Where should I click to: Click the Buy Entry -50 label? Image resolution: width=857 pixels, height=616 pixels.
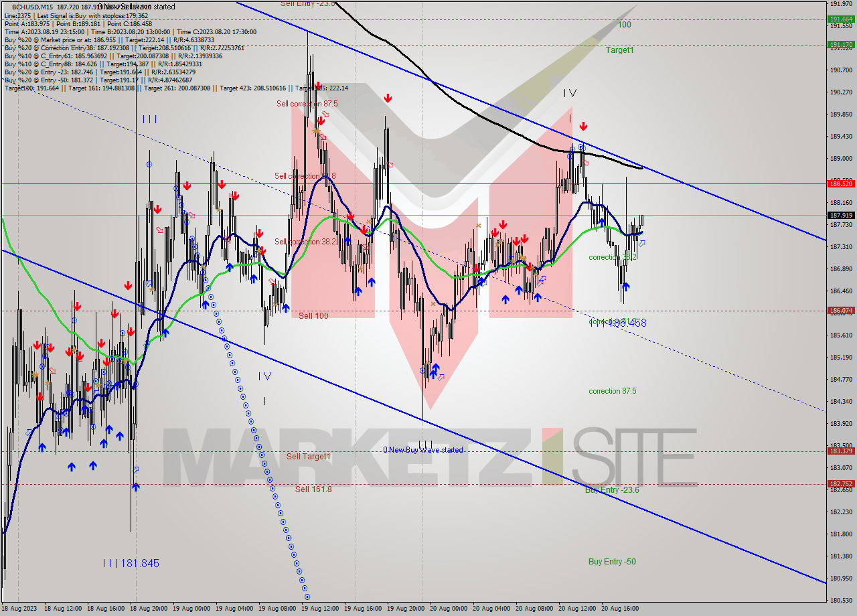coord(612,562)
